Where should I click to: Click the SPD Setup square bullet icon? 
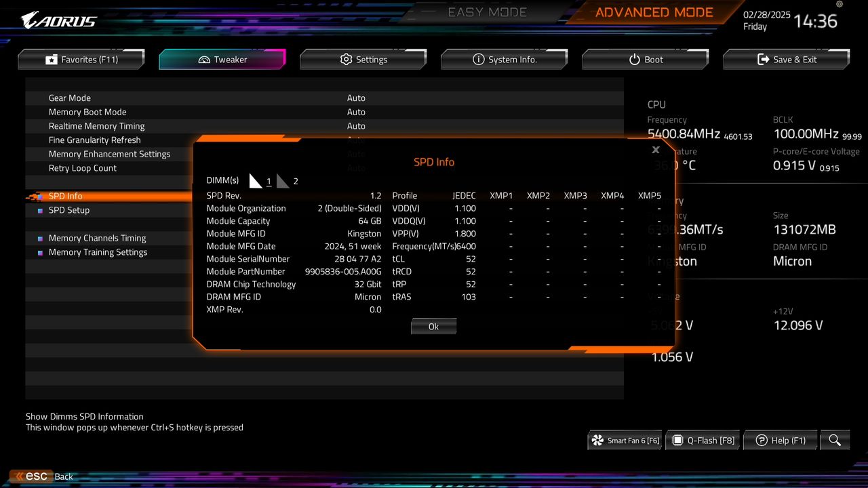[40, 211]
